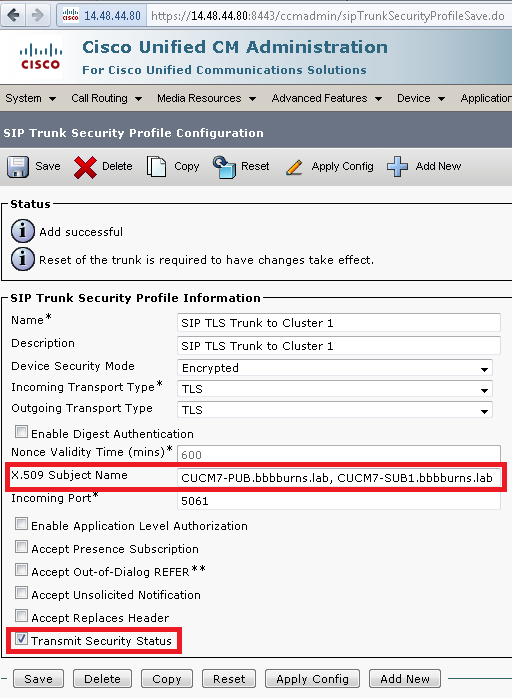Screen dimensions: 512x698
Task: Click the Copy text in top toolbar
Action: click(187, 166)
